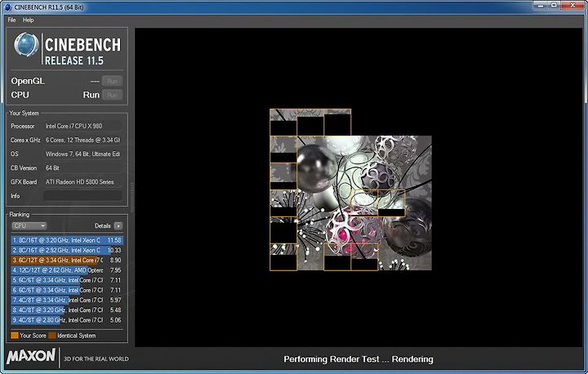Click the Your Score orange swatch
This screenshot has height=374, width=588.
(15, 336)
